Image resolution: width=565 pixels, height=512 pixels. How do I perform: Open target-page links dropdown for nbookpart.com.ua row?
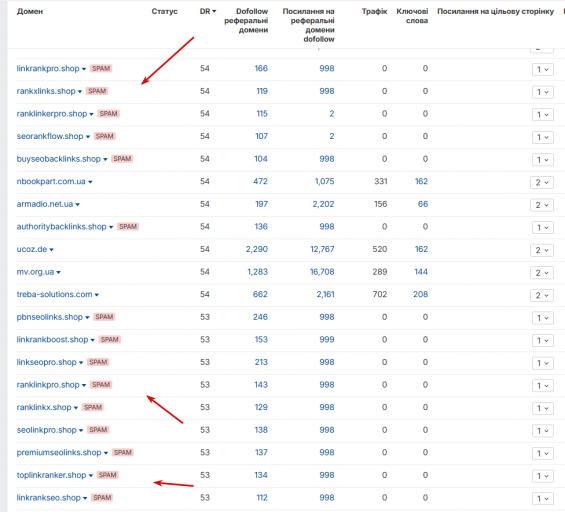point(542,183)
